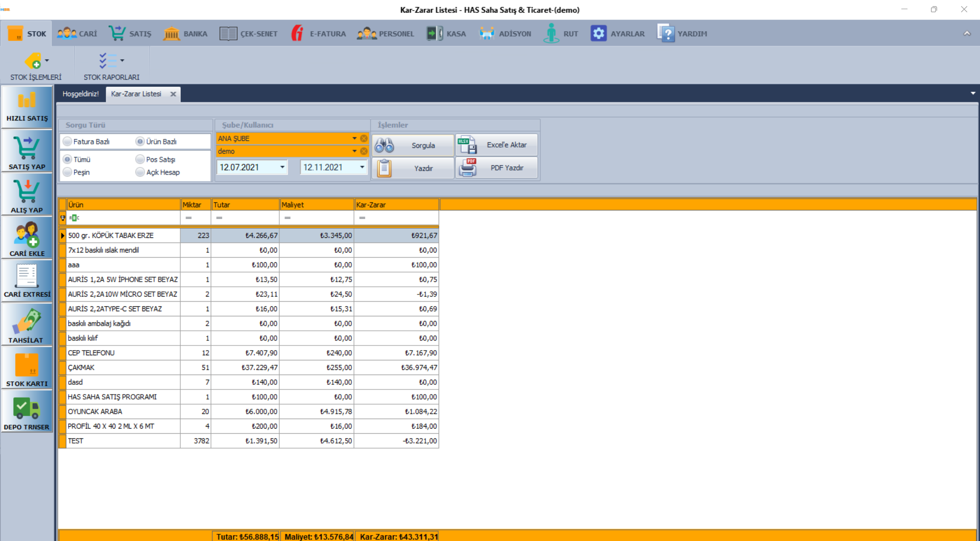Close the Kar-Zarar Listesi tab
Screen dimensions: 980x541
click(x=173, y=94)
